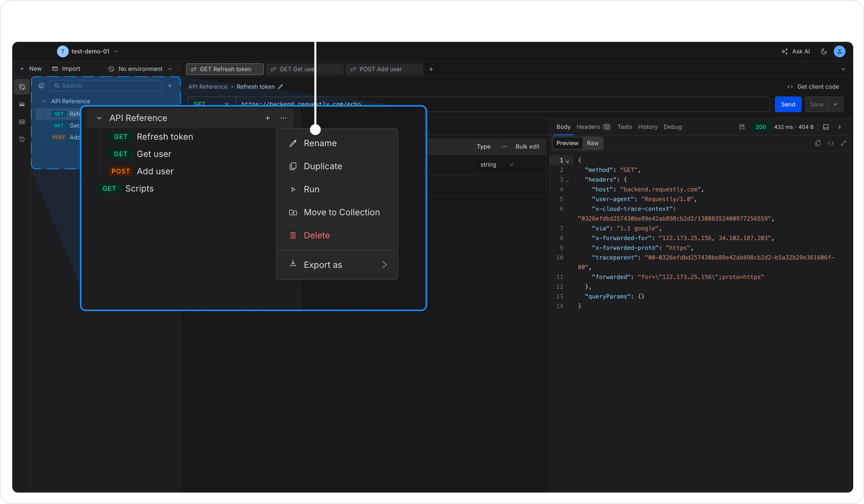This screenshot has height=504, width=864.
Task: Open the No environment dropdown
Action: [140, 69]
